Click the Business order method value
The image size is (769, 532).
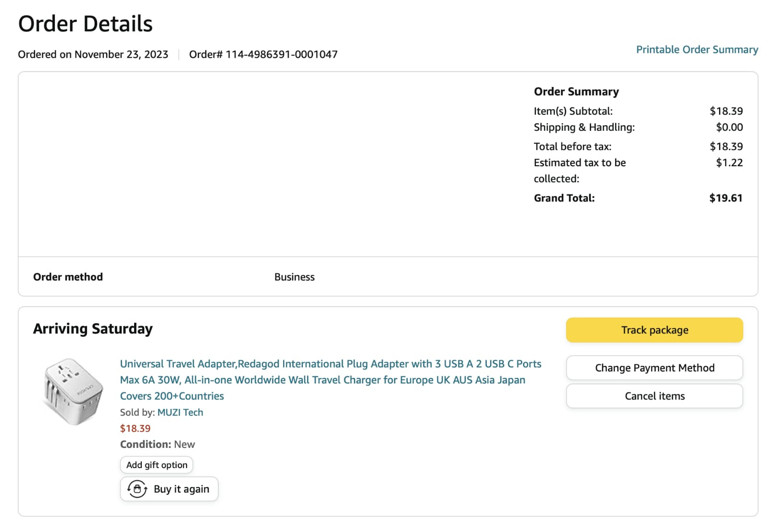tap(294, 277)
